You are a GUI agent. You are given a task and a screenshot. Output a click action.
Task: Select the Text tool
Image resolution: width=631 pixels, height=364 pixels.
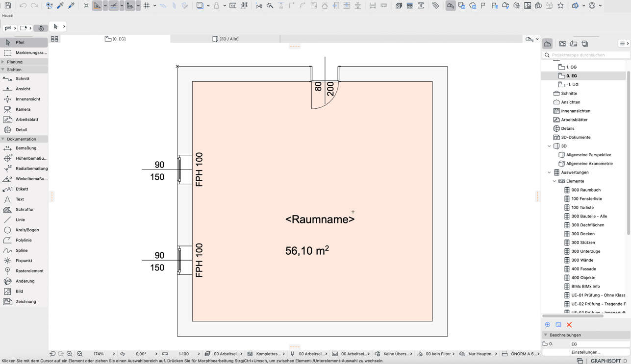coord(24,199)
